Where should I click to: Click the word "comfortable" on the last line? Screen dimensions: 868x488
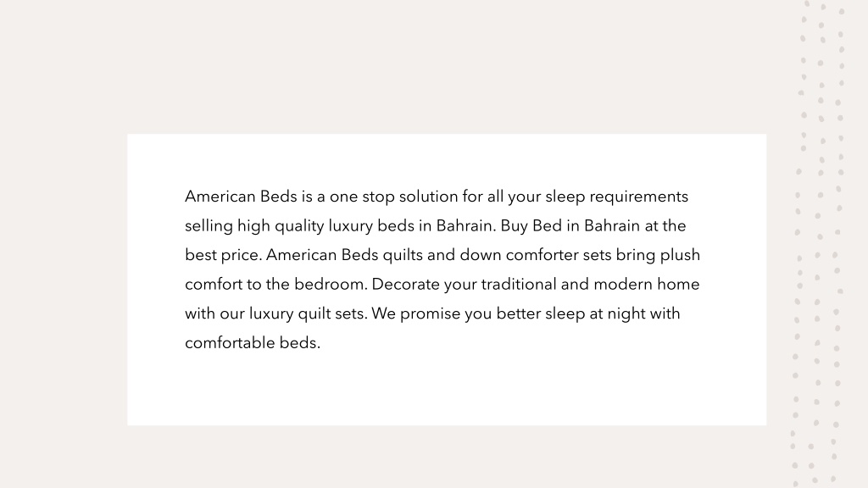pos(230,343)
